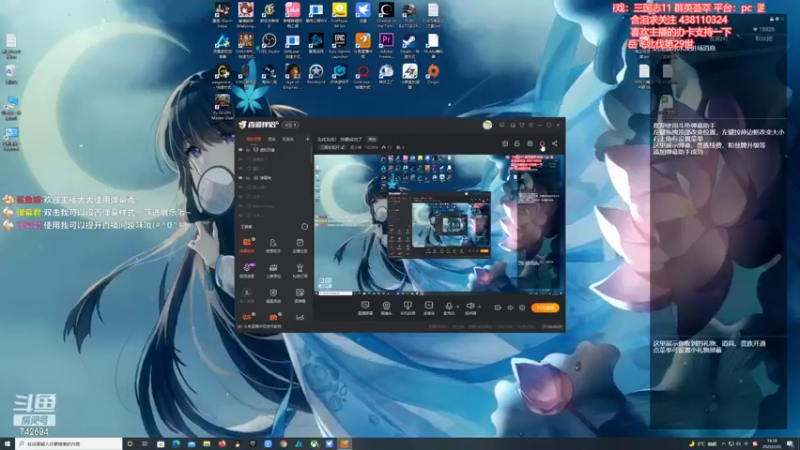Click the screen capture source icon

pos(365,307)
